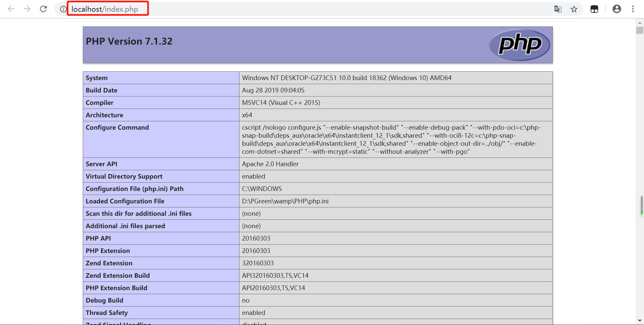644x325 pixels.
Task: Click the PHP API label
Action: [x=98, y=238]
